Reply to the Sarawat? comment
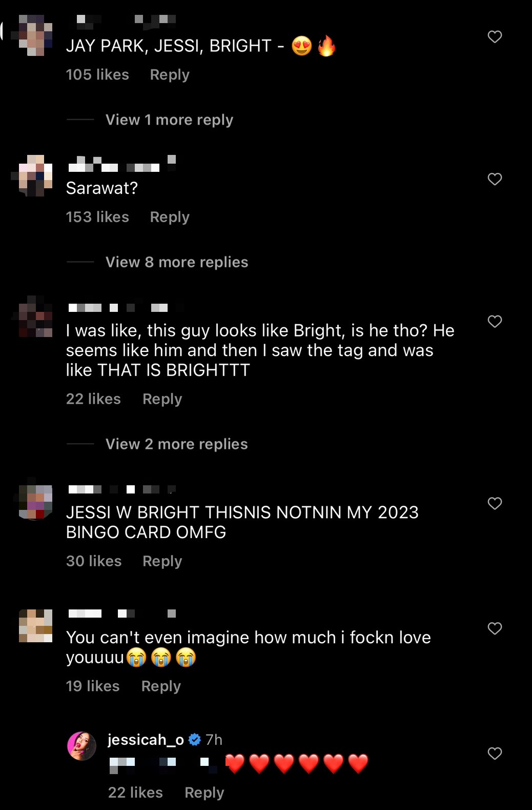 coord(170,217)
